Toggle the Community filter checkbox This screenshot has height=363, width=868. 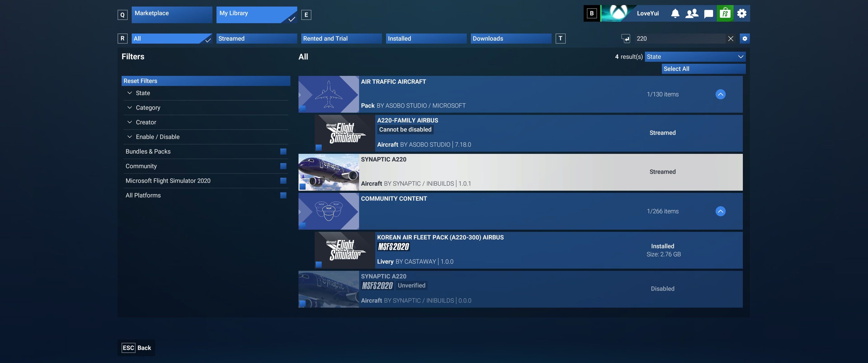[283, 166]
